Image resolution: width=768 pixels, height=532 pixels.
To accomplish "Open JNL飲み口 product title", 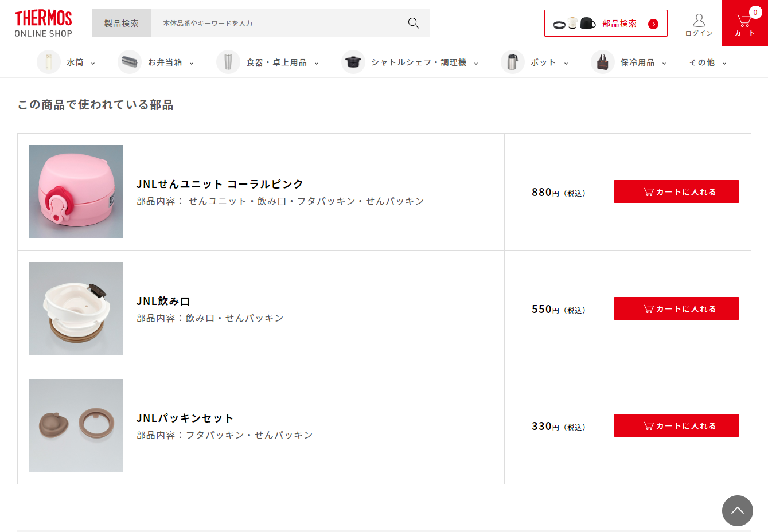I will [163, 301].
